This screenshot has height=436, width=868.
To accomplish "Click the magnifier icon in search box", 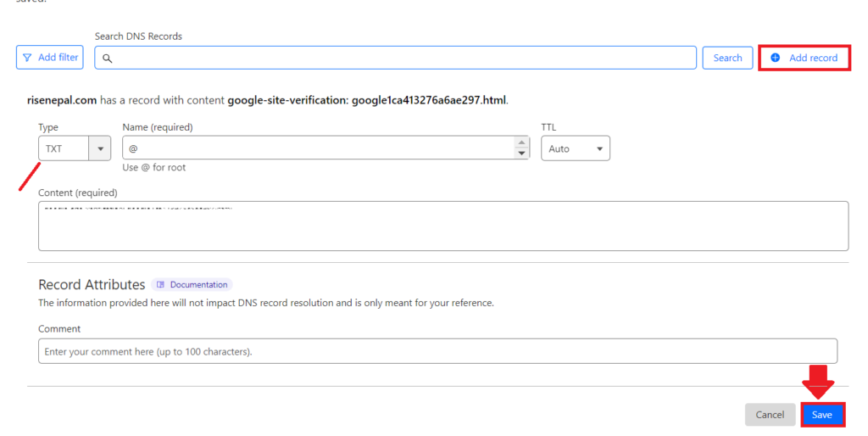I will tap(108, 59).
